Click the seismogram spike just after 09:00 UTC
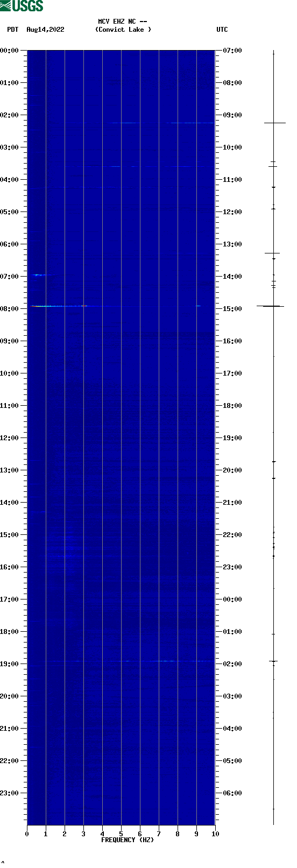The height and width of the screenshot is (868, 297). [274, 123]
